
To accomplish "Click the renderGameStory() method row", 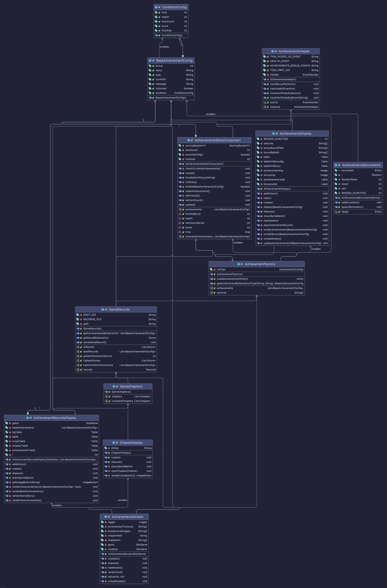I will point(24,496).
